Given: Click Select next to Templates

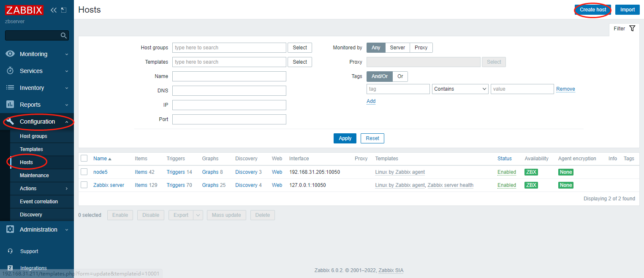Looking at the screenshot, I should 300,62.
